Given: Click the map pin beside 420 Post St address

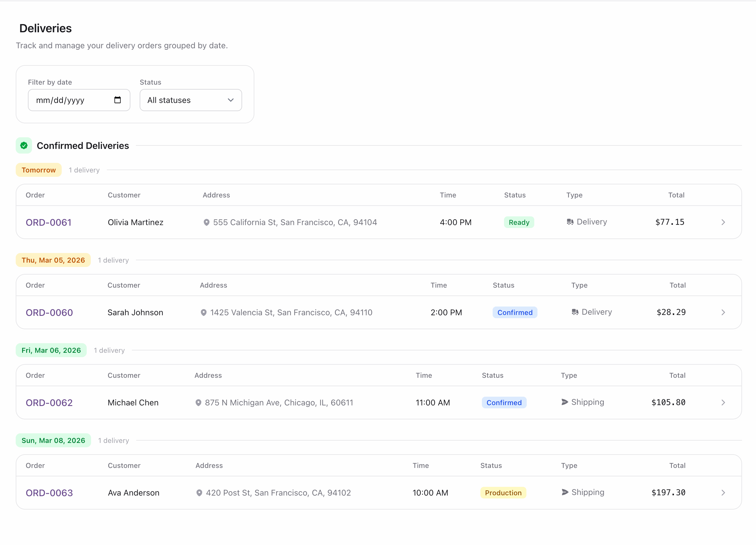Looking at the screenshot, I should coord(199,493).
